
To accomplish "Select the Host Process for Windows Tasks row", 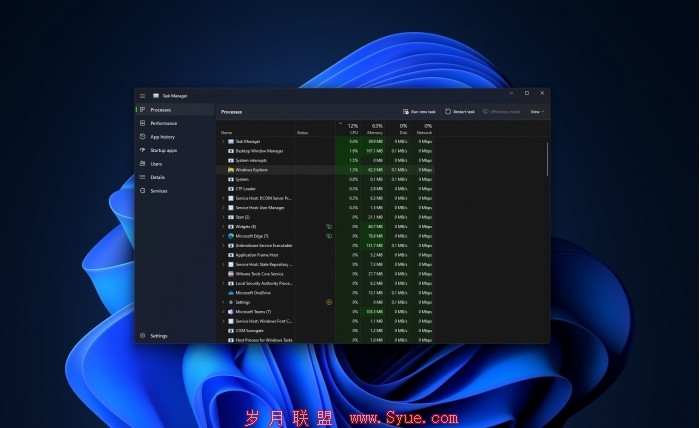I will click(x=325, y=340).
